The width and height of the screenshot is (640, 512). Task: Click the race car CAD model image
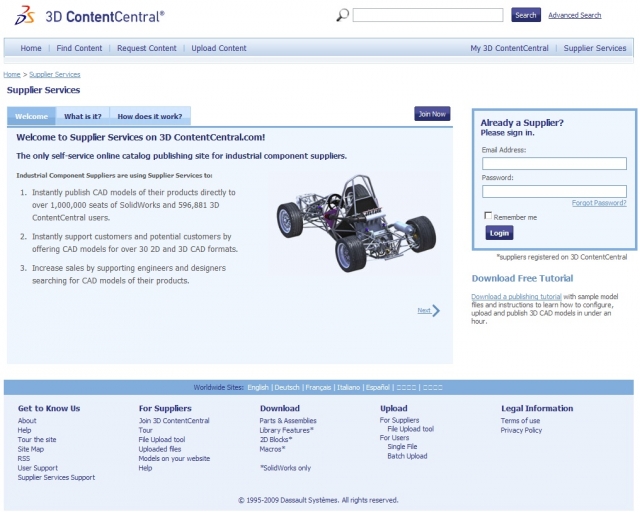tap(356, 223)
